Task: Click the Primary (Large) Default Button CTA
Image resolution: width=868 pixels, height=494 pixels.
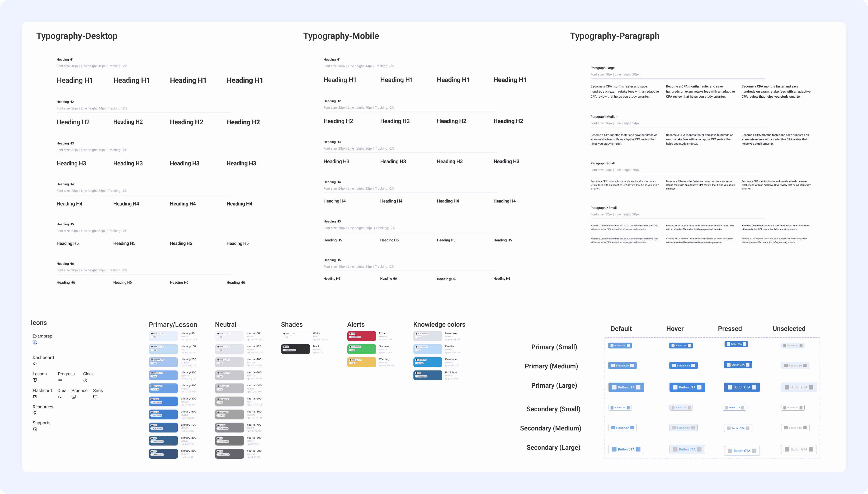Action: (x=626, y=387)
